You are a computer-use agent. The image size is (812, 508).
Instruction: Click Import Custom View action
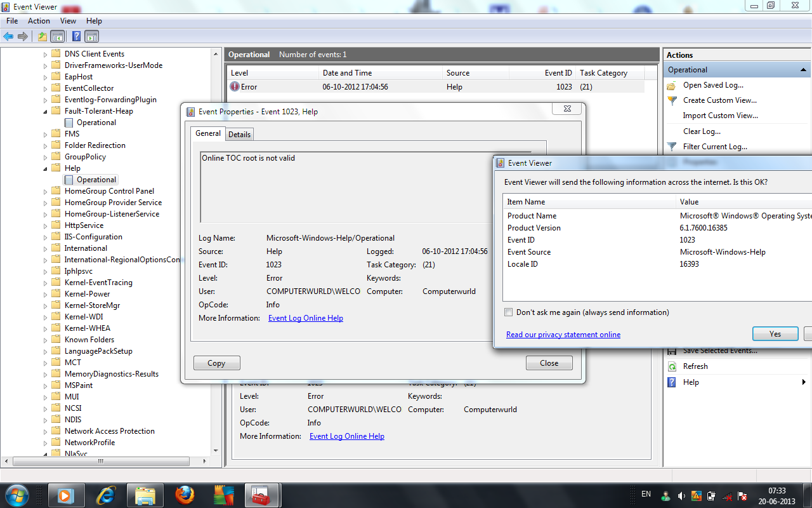point(720,116)
